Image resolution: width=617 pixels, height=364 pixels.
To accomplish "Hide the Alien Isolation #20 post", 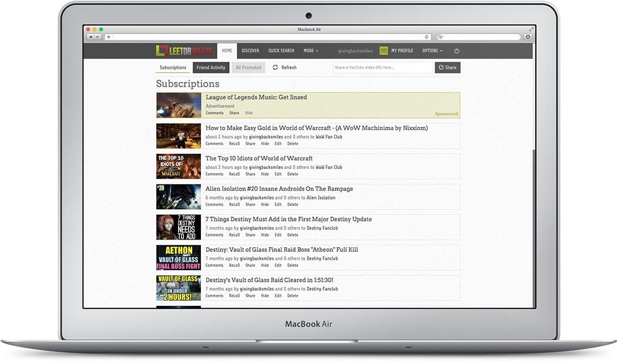I will pos(265,204).
